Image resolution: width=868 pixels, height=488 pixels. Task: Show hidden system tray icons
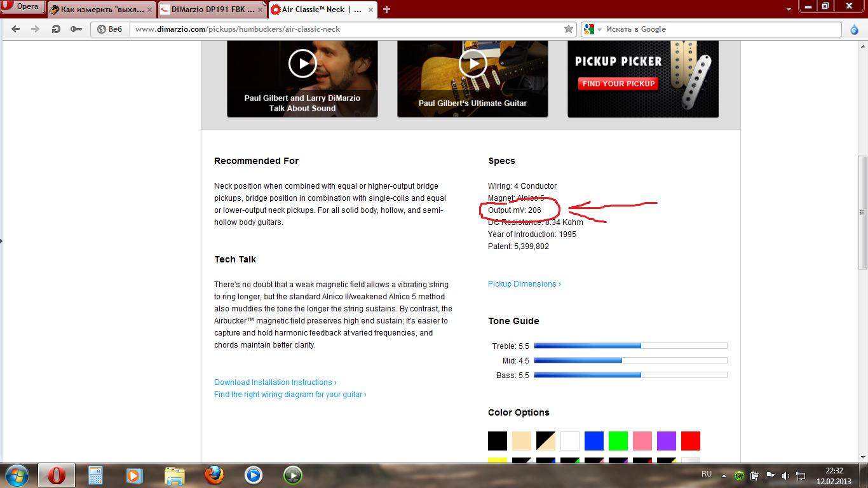[723, 475]
